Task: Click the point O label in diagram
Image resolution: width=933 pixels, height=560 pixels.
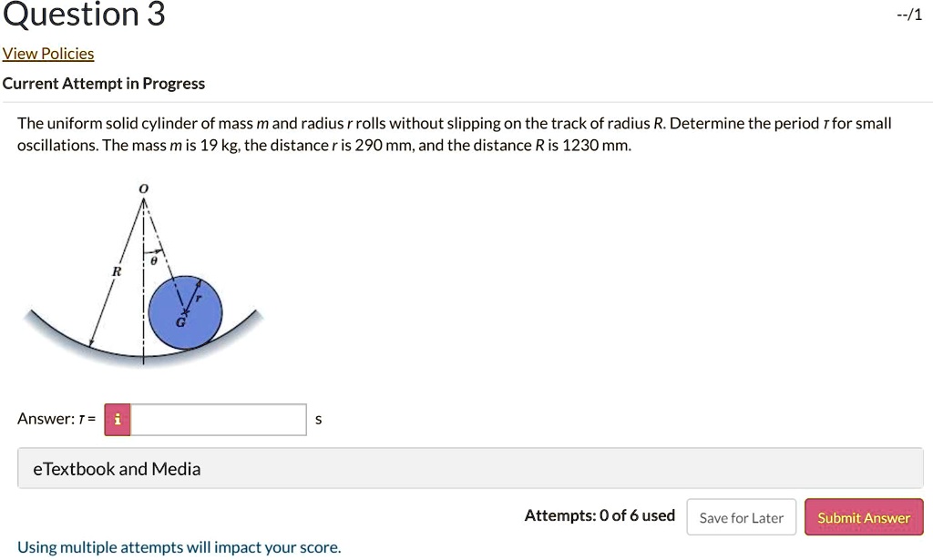Action: tap(143, 188)
